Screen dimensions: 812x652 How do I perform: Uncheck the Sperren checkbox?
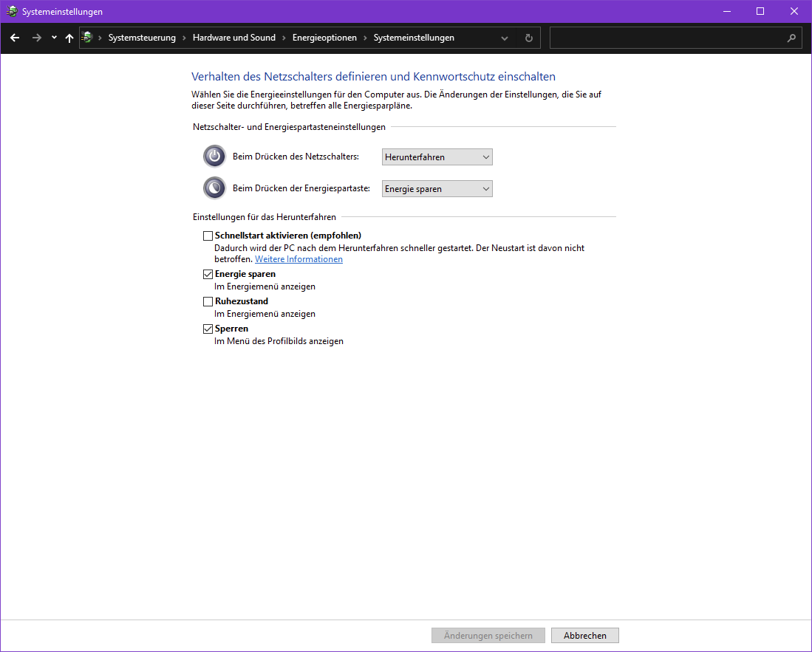pyautogui.click(x=208, y=329)
